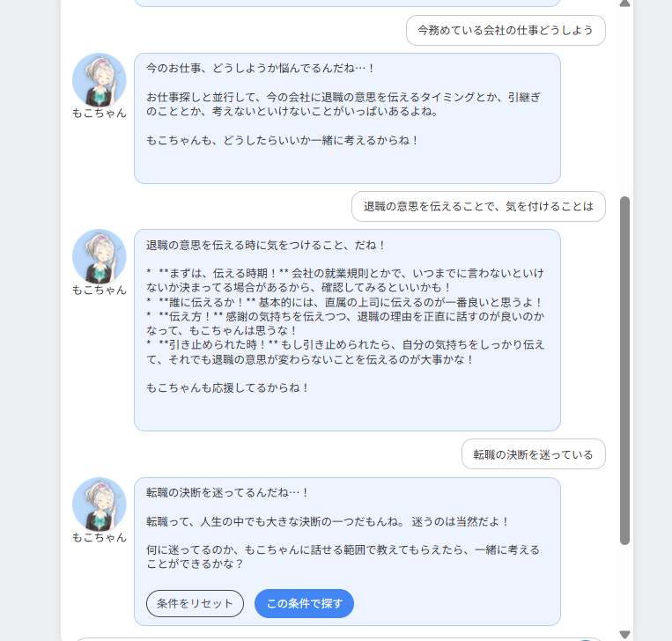Click the scrollbar down arrow at bottom
672x641 pixels.
point(624,634)
